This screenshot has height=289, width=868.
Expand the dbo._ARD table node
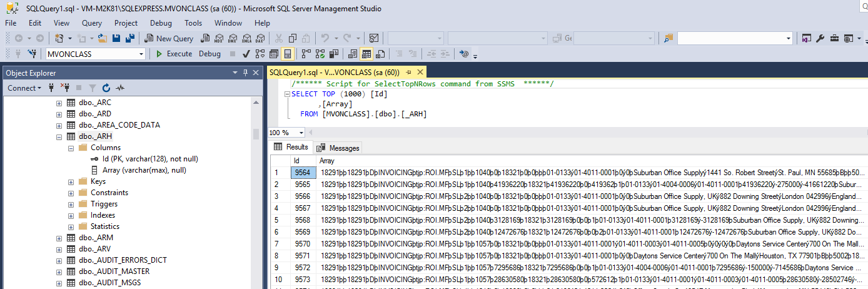click(59, 114)
